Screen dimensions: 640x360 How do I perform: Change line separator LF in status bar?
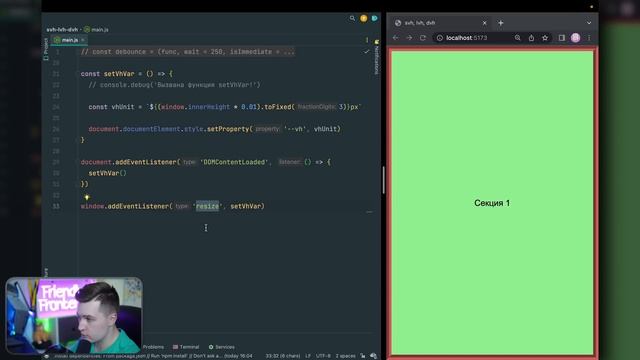(308, 356)
